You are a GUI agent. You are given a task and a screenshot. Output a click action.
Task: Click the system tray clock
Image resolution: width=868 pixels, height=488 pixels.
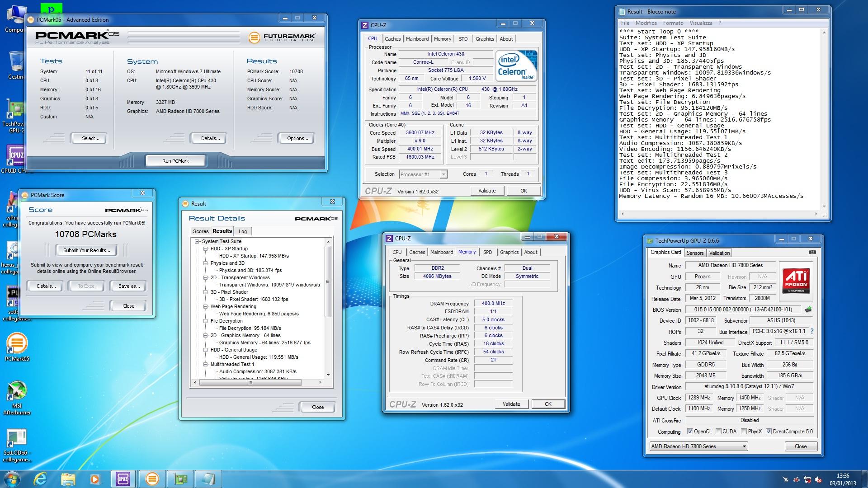(843, 479)
